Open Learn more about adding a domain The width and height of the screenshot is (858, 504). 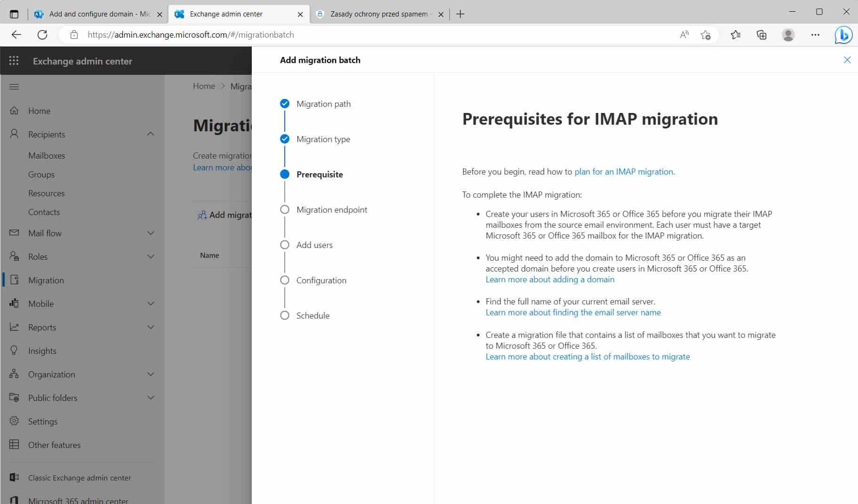pyautogui.click(x=550, y=280)
